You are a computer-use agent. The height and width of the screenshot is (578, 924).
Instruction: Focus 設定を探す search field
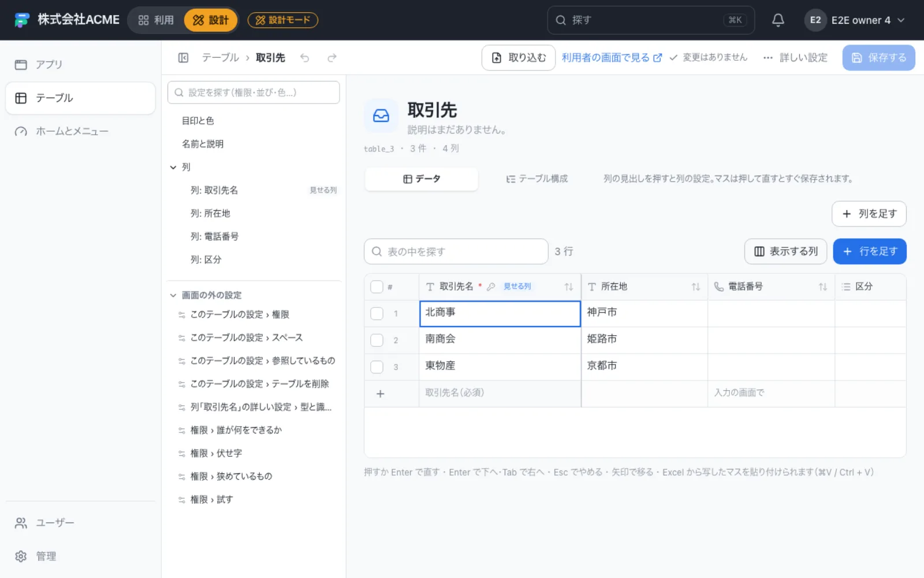click(254, 92)
